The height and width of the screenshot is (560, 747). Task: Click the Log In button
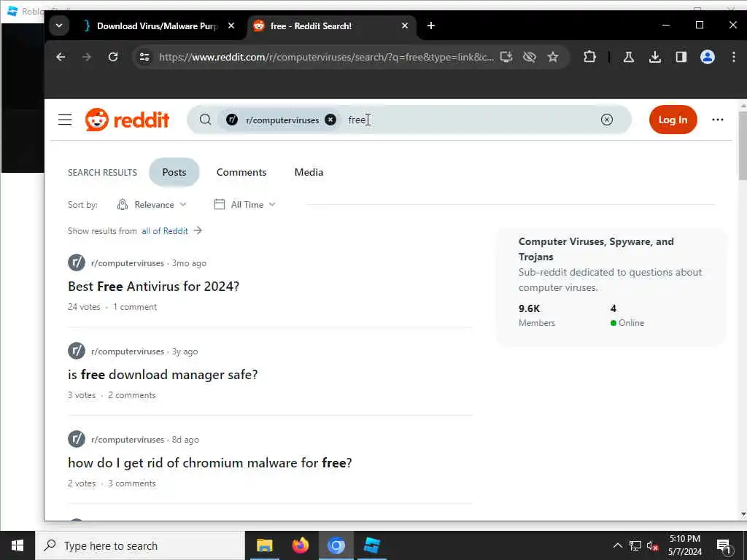(673, 120)
